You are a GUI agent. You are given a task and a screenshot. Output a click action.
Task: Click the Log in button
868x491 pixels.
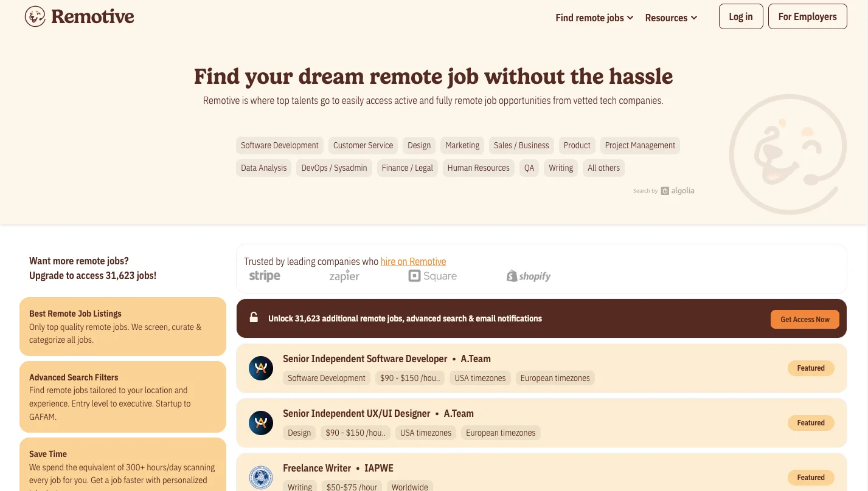741,16
